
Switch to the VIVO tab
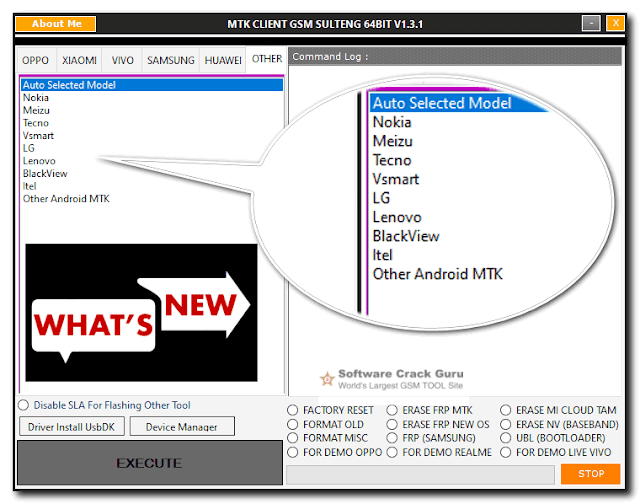point(122,60)
